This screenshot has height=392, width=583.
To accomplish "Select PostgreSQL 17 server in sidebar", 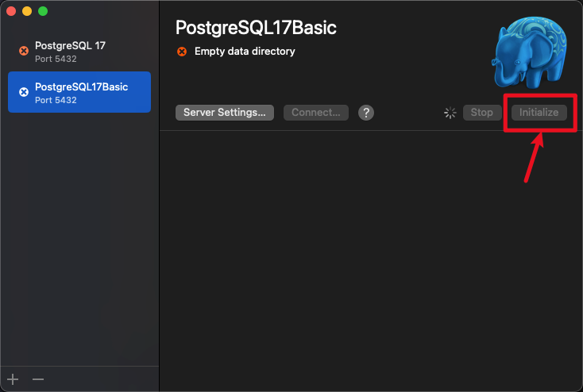I will (79, 52).
